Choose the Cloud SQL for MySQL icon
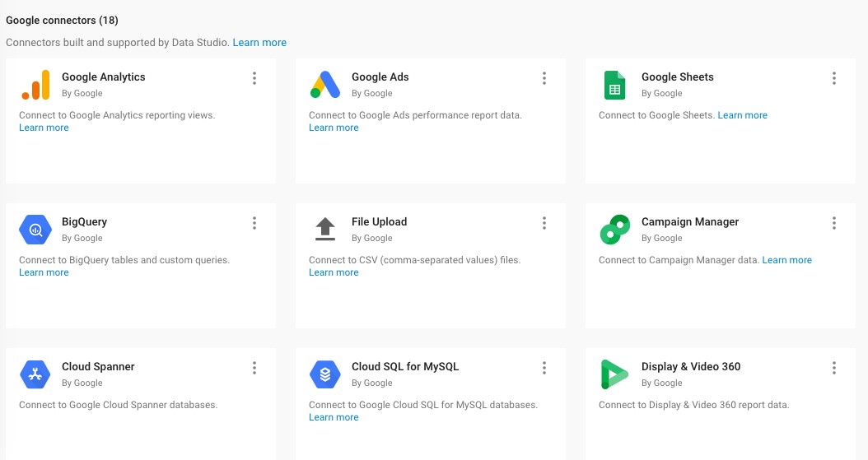868x460 pixels. coord(325,374)
